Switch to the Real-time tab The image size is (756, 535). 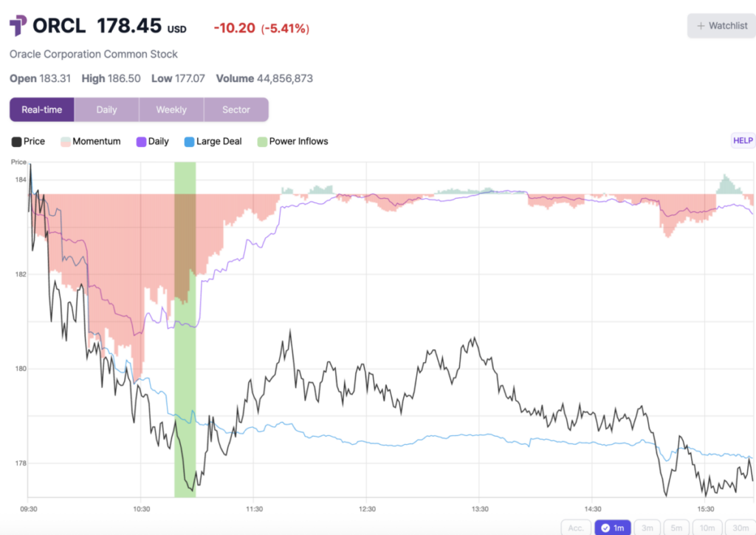click(41, 109)
